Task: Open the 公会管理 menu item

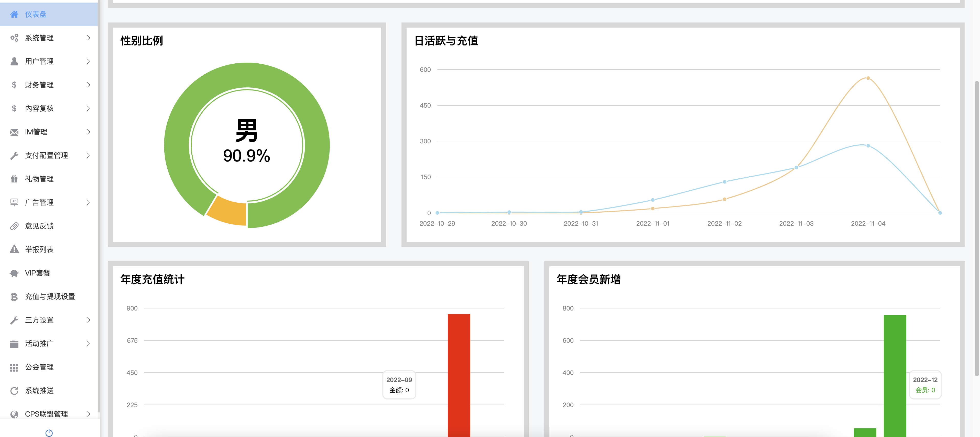Action: 39,367
